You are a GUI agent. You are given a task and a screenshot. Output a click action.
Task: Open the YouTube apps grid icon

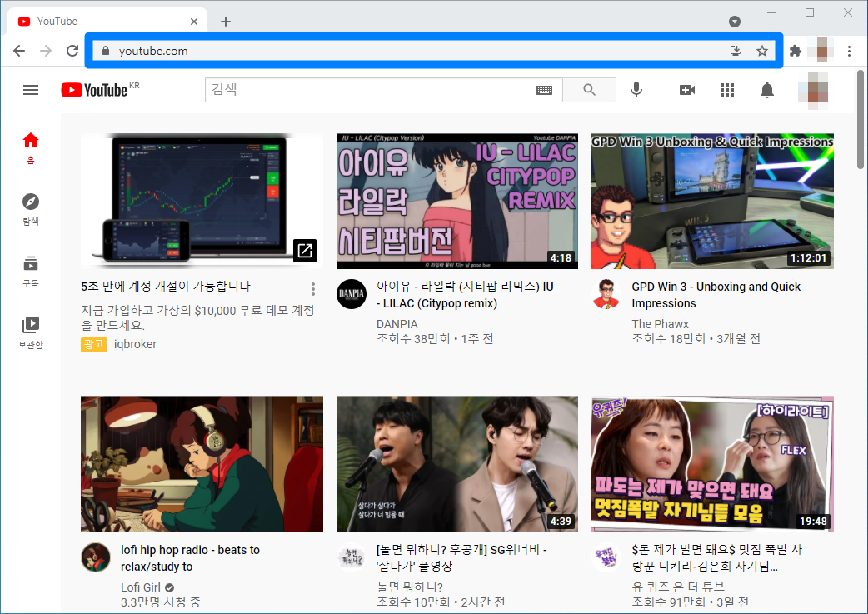(x=727, y=90)
